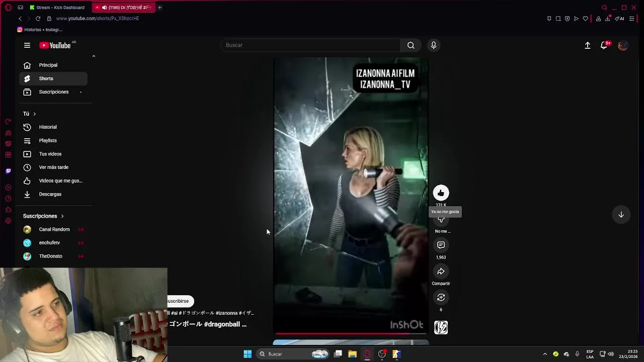The image size is (644, 362).
Task: Subscribe to the Short's channel
Action: (x=180, y=301)
